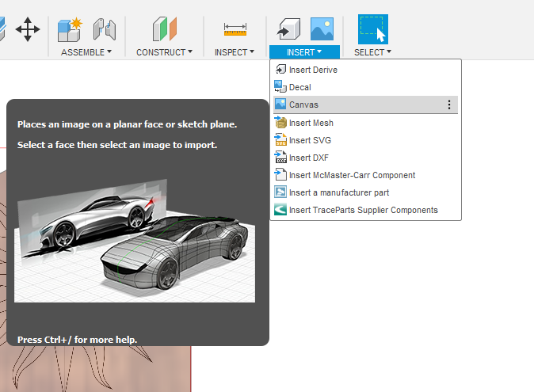Choose Insert DXF menu entry
534x392 pixels.
point(365,158)
